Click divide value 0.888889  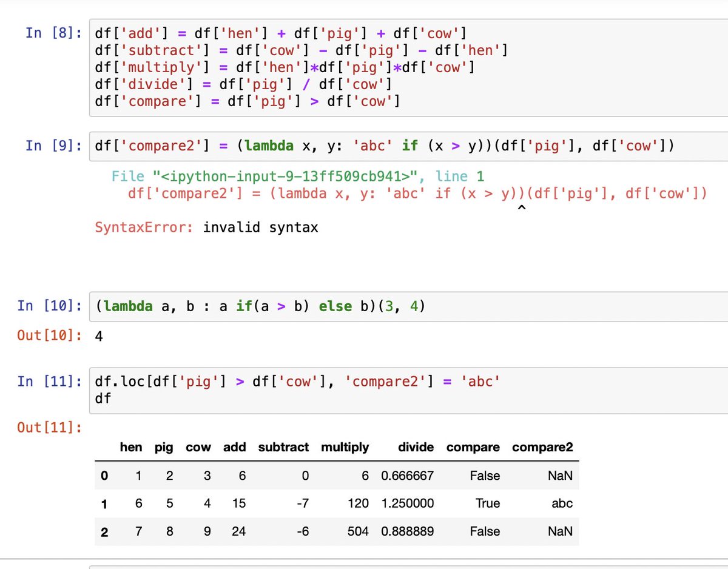[x=407, y=531]
